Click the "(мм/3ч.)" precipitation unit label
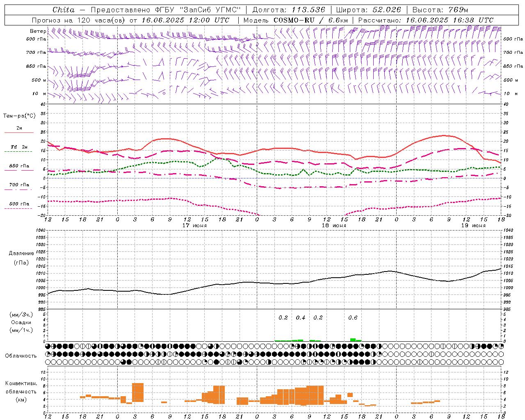 point(21,315)
